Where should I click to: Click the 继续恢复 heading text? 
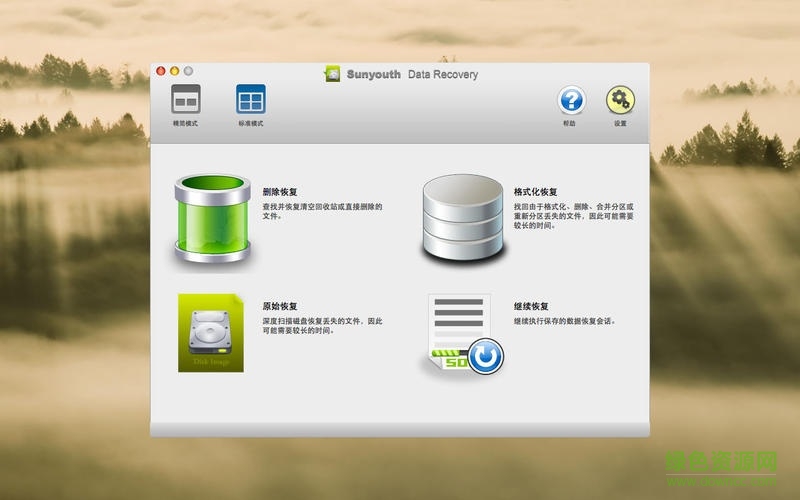point(531,306)
